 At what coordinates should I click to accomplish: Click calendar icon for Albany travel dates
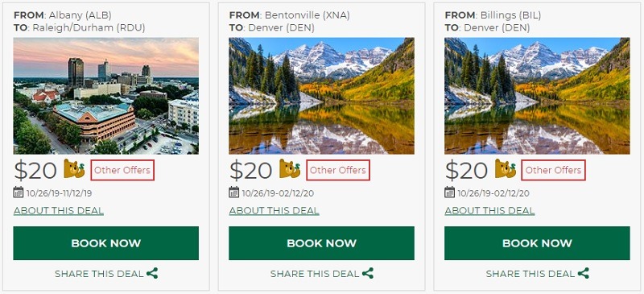[19, 192]
